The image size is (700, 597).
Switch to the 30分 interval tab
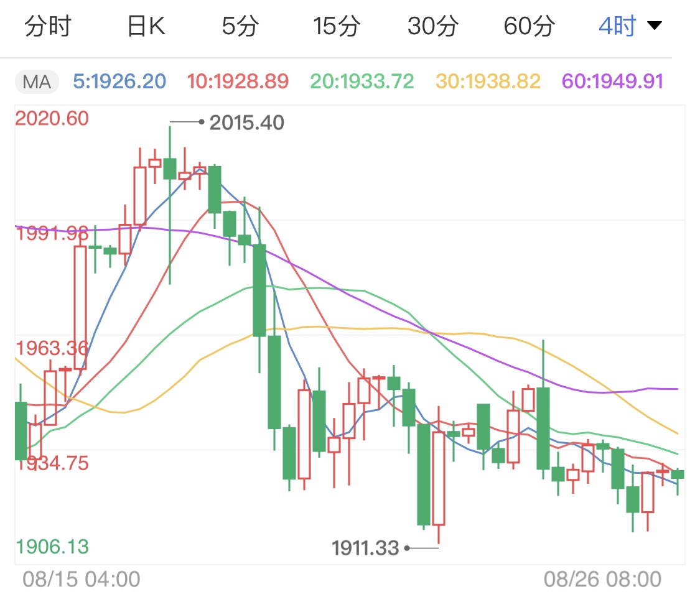432,26
